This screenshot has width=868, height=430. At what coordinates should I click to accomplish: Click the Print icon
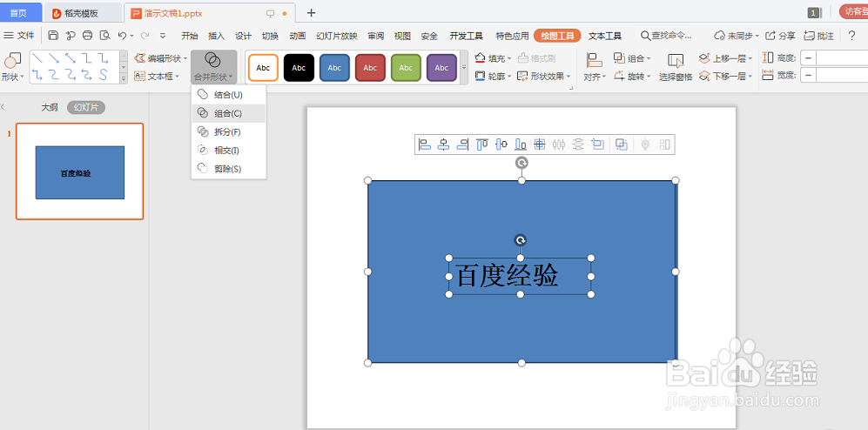point(87,36)
